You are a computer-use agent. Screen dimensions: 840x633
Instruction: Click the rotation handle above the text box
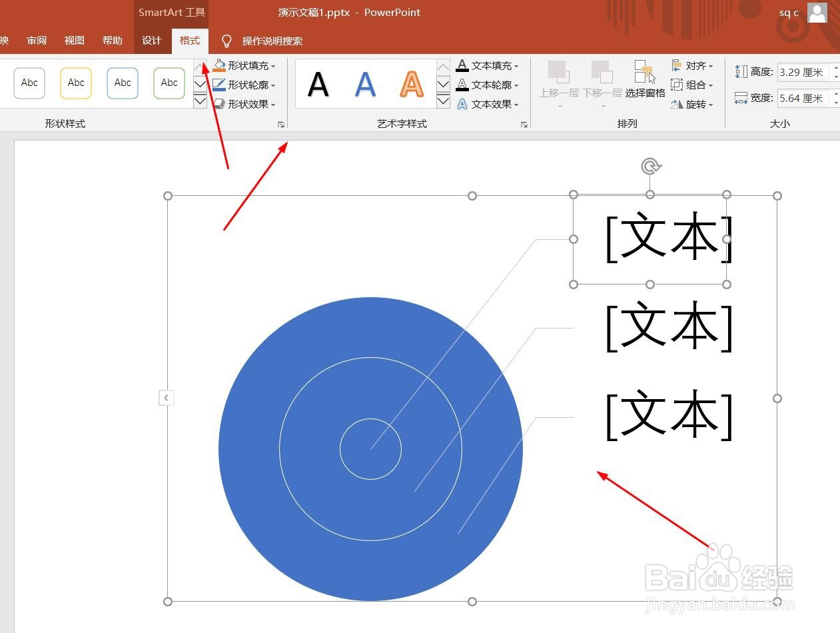coord(650,166)
